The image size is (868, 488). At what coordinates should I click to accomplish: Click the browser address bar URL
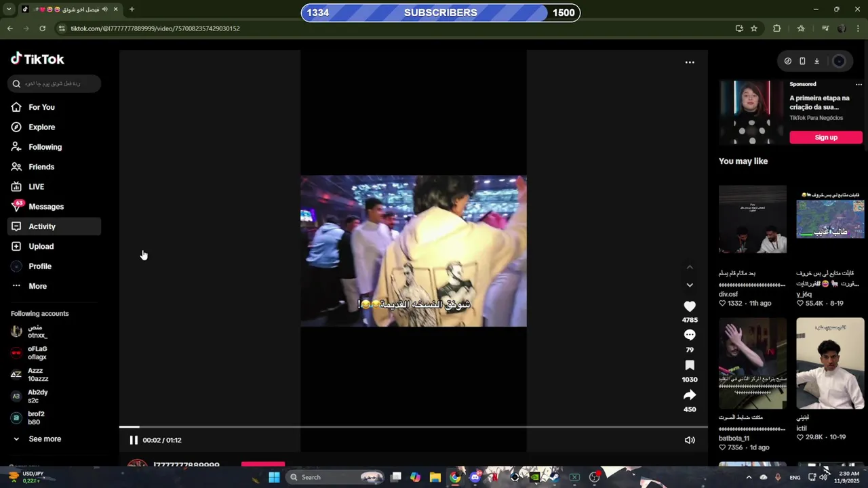tap(155, 28)
